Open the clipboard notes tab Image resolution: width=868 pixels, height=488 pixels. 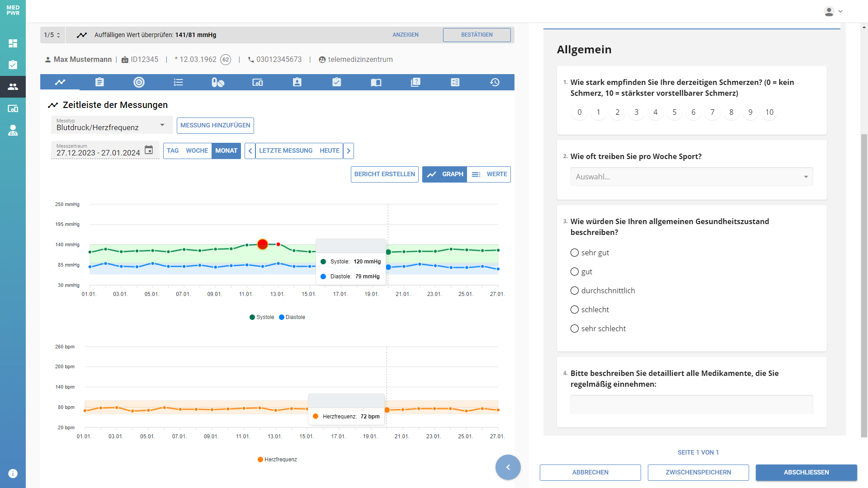click(99, 82)
